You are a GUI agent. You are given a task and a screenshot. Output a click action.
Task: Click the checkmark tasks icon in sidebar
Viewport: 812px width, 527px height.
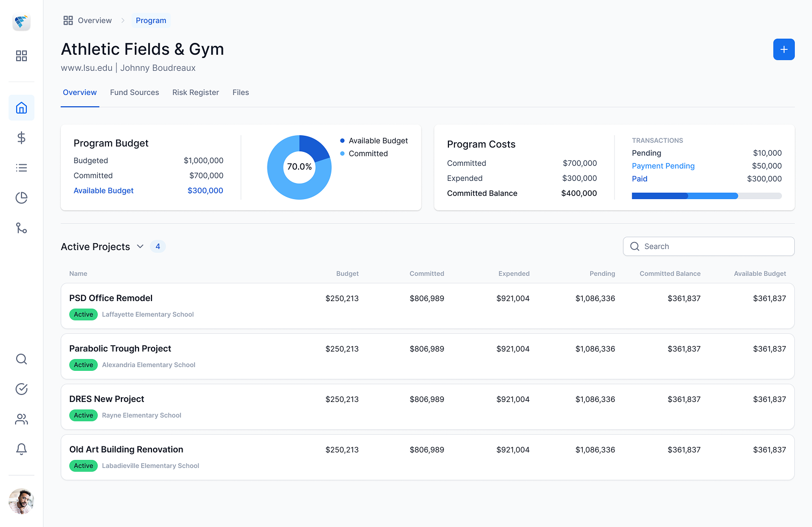point(21,389)
